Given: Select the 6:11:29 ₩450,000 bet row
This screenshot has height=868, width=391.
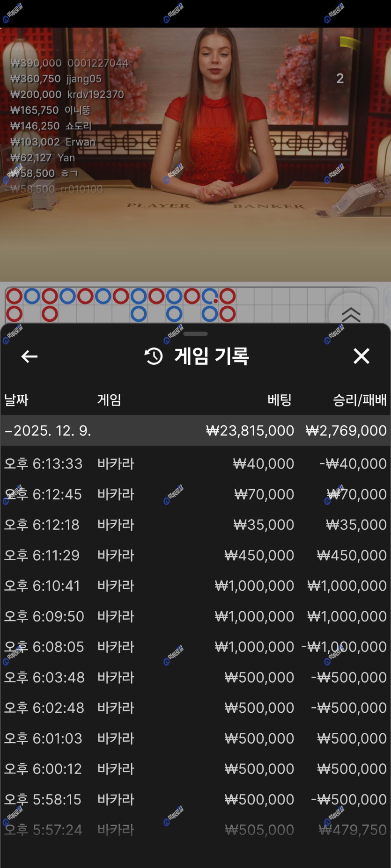Looking at the screenshot, I should [x=195, y=556].
